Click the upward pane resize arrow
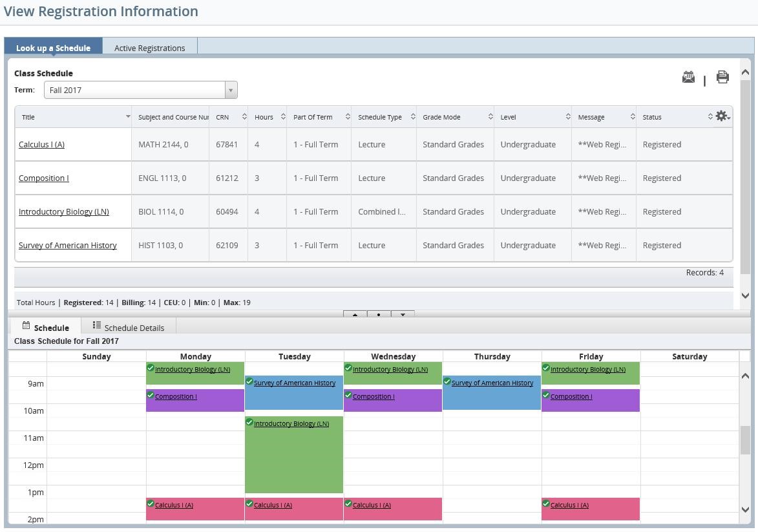The width and height of the screenshot is (758, 532). (354, 315)
